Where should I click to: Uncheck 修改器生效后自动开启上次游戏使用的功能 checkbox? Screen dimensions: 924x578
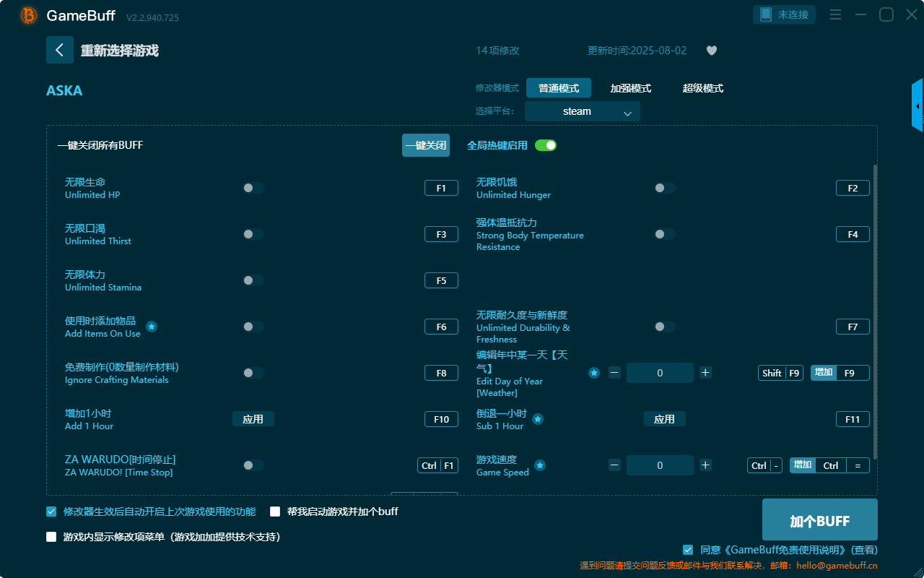click(51, 512)
